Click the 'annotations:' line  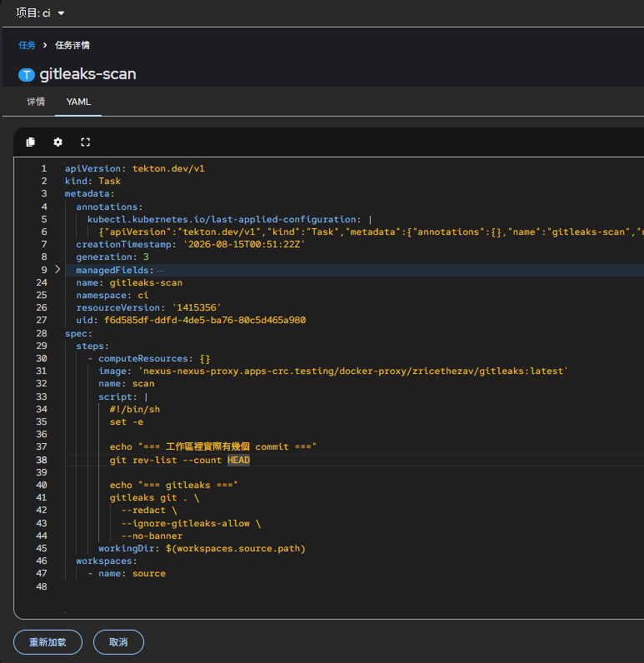pyautogui.click(x=109, y=207)
